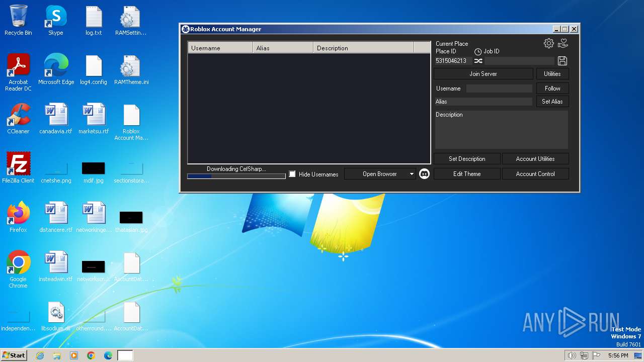
Task: Sort by Username column header
Action: [220, 48]
